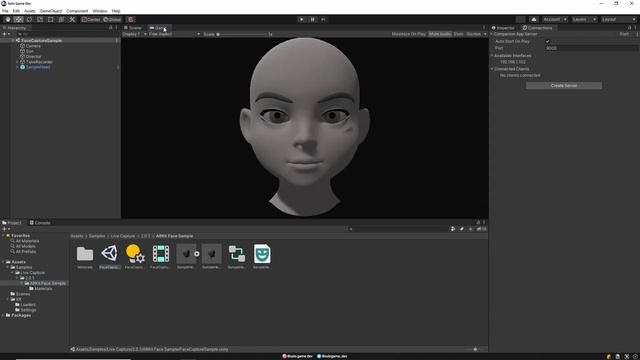Open the Edit menu
The image size is (640, 360).
tap(16, 11)
